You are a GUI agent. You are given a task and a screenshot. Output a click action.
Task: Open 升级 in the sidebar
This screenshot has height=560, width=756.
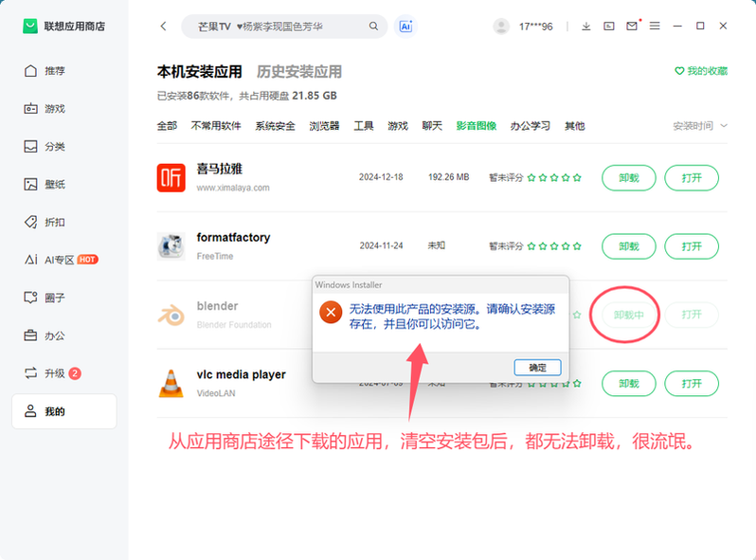pyautogui.click(x=52, y=372)
